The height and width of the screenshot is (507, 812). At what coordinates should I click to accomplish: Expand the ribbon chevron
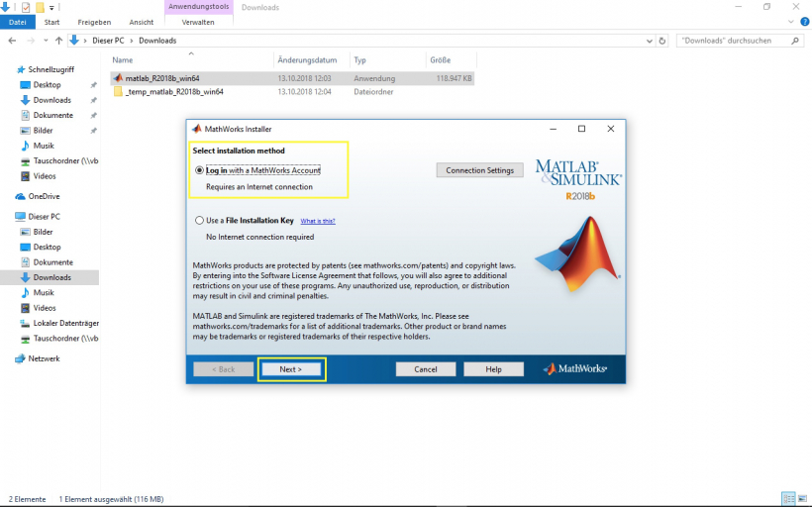tap(791, 22)
